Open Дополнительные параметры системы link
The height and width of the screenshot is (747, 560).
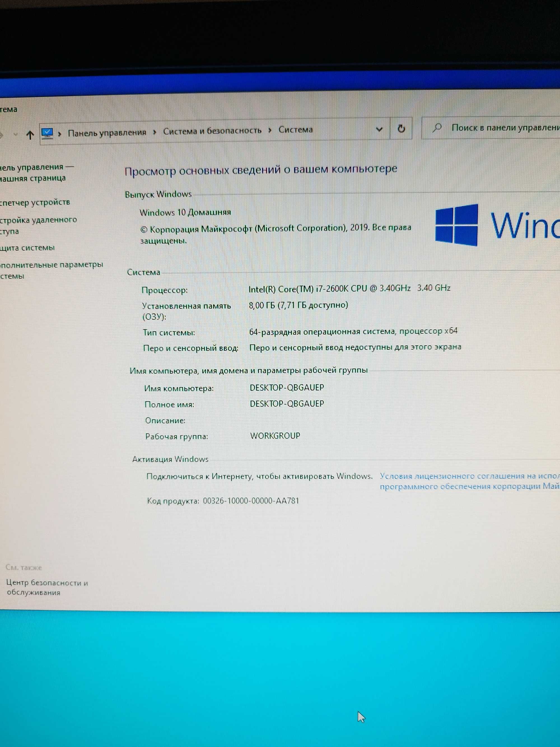(51, 270)
